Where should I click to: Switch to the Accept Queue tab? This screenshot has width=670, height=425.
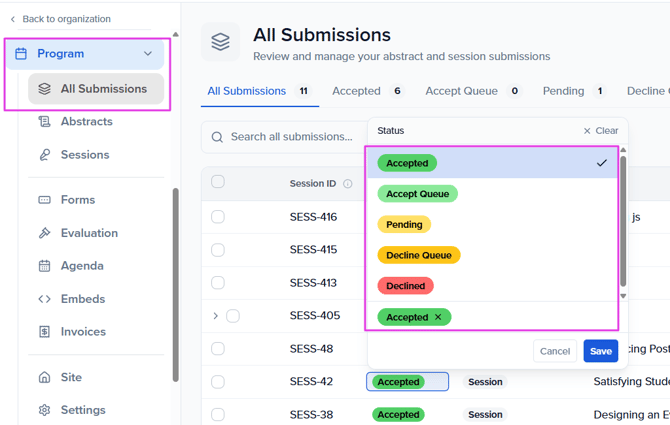coord(461,91)
